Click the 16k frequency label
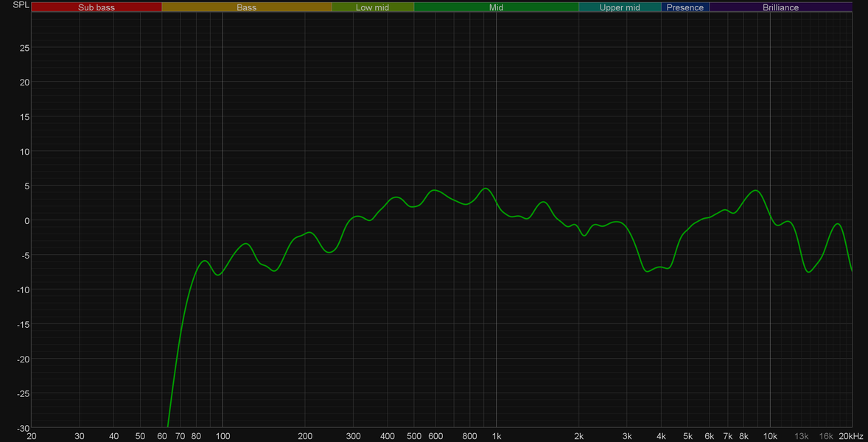 [x=826, y=436]
